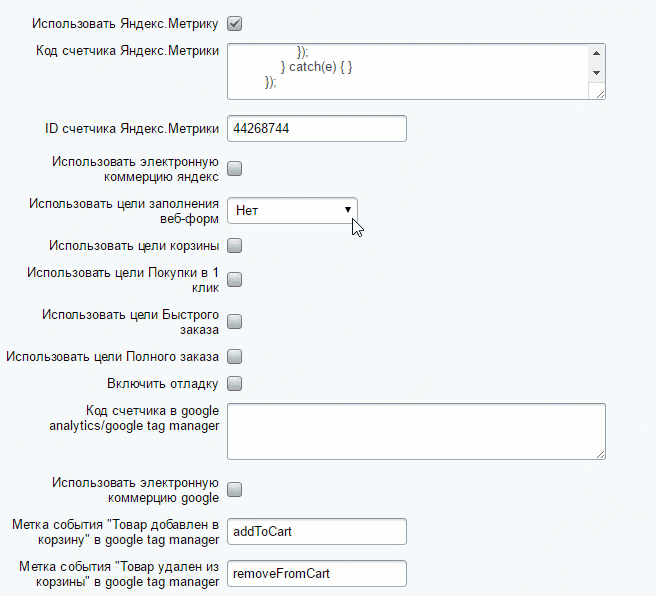Click the Включить отладку label text
This screenshot has height=596, width=656.
[163, 383]
